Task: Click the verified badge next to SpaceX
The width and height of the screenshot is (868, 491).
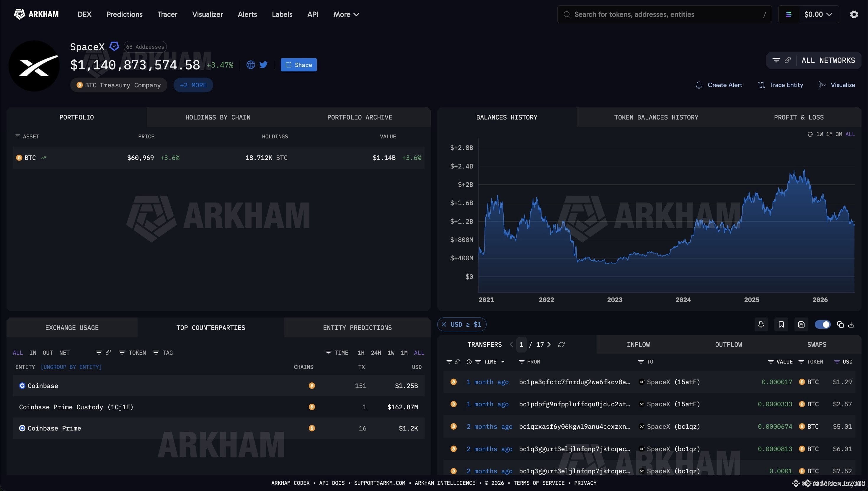Action: [x=114, y=46]
